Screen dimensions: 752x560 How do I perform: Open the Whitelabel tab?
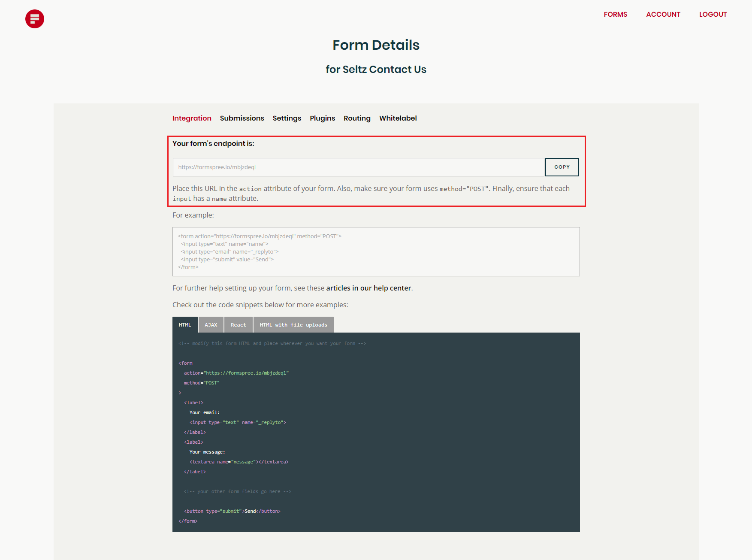click(398, 118)
